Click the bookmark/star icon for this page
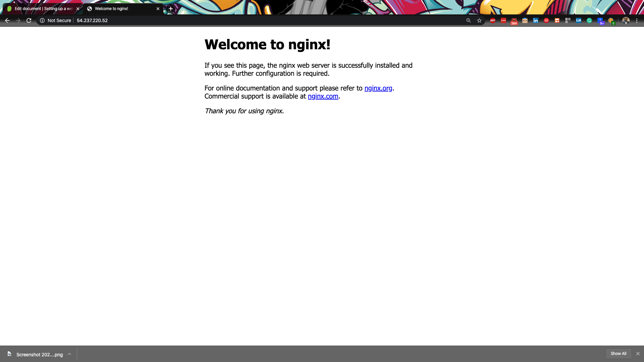644x362 pixels. [x=479, y=20]
